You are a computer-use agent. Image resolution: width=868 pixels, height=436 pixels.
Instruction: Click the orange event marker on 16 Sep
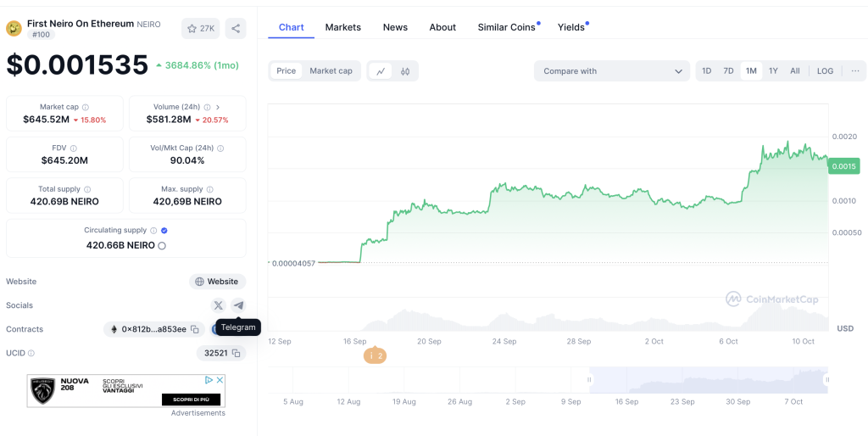[376, 355]
